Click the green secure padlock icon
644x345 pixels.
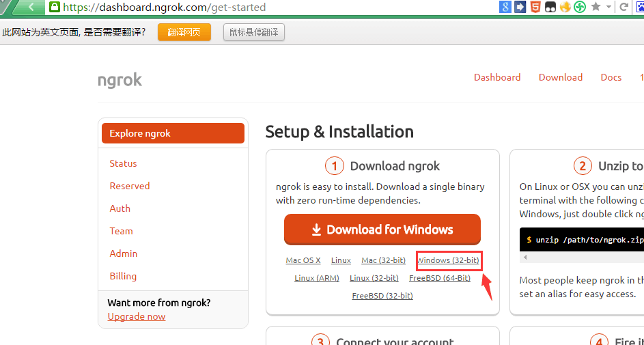[54, 7]
